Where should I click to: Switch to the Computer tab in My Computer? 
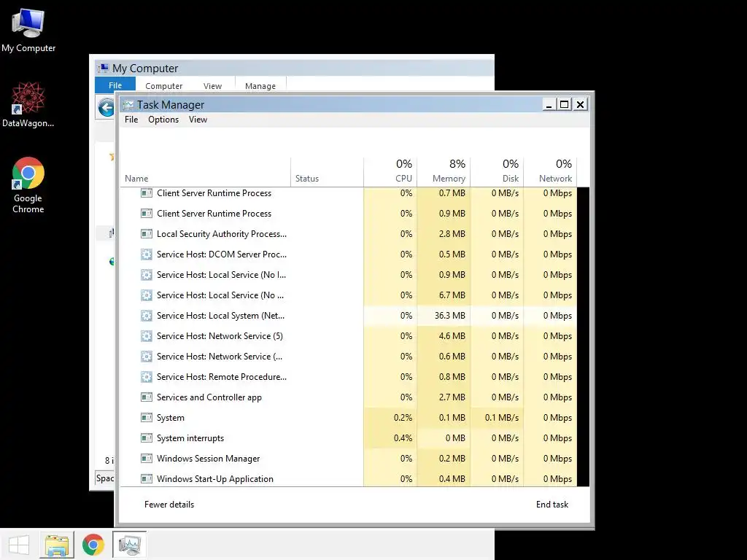pyautogui.click(x=164, y=86)
